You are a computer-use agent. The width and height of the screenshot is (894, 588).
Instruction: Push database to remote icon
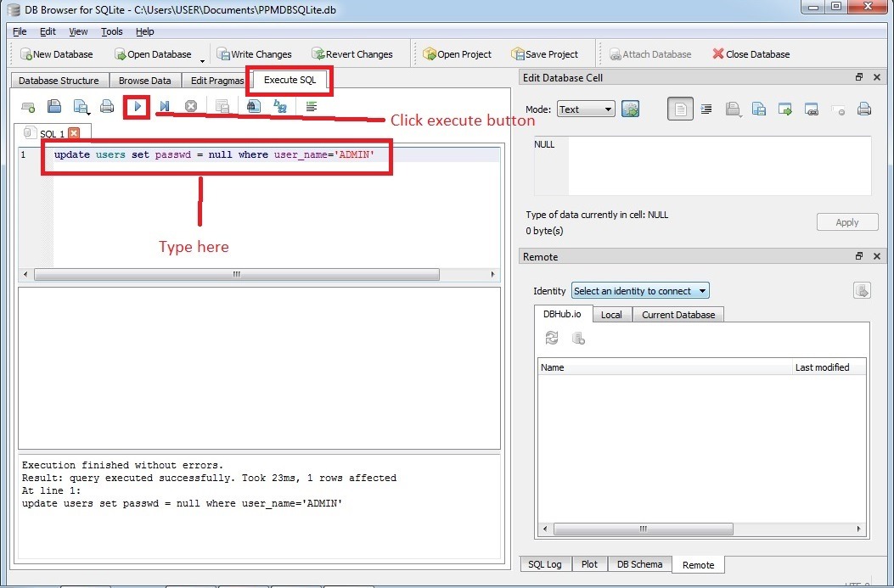[862, 290]
